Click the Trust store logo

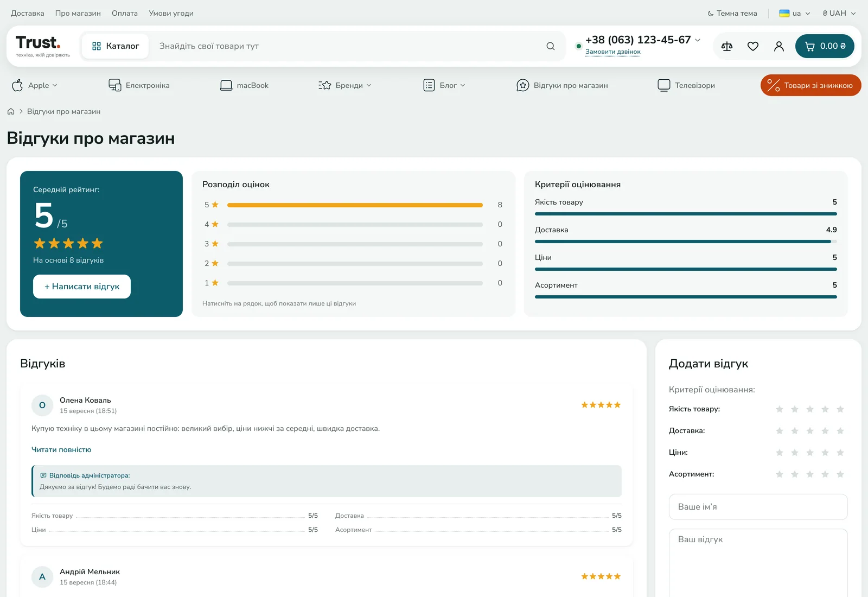43,46
